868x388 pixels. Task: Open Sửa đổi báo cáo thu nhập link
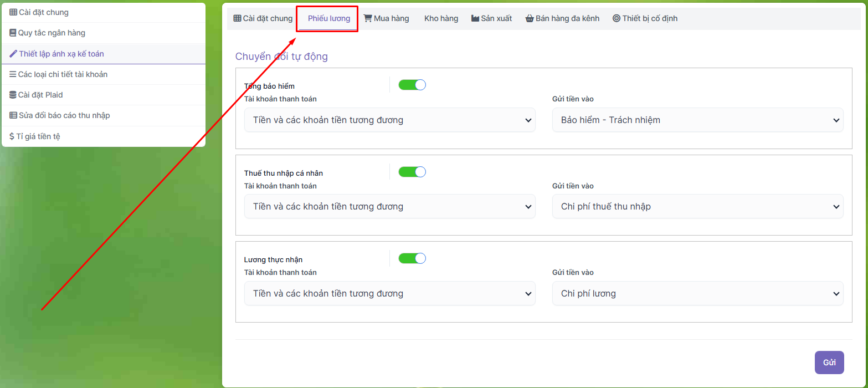click(64, 115)
